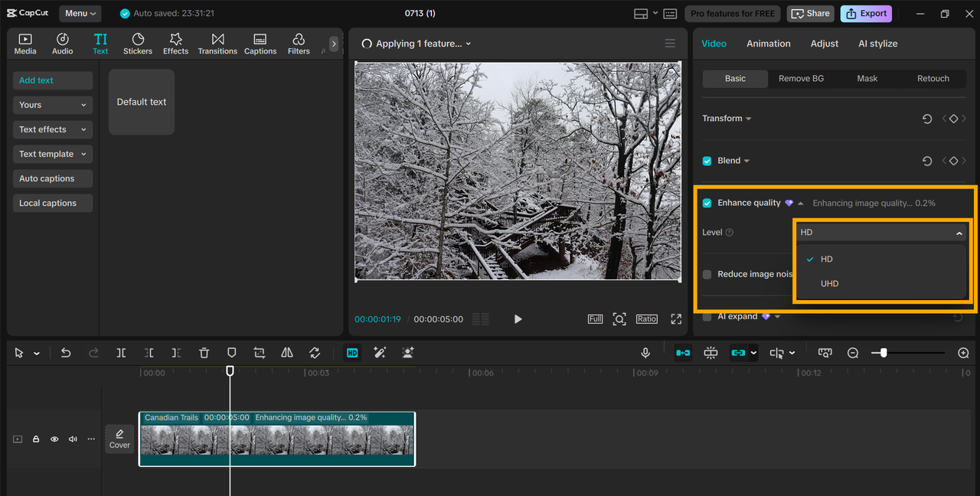Click the Export button

[866, 13]
